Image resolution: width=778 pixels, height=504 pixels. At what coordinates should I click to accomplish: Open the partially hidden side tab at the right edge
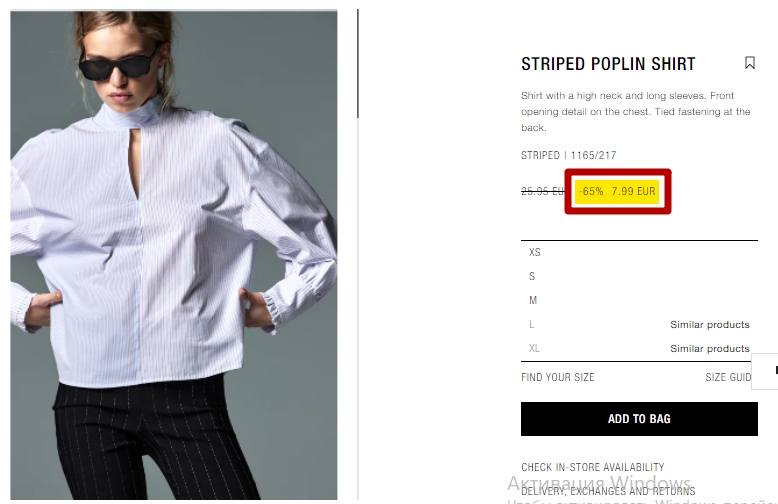(x=765, y=371)
